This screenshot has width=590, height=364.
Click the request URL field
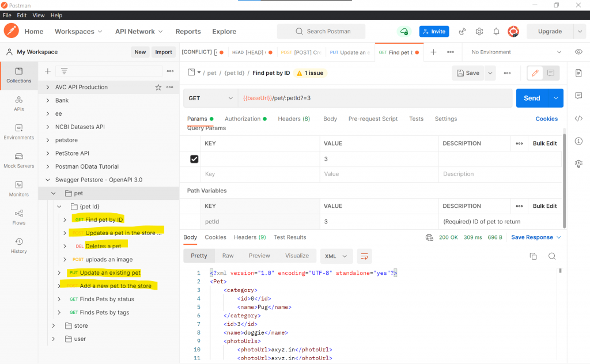(x=375, y=98)
